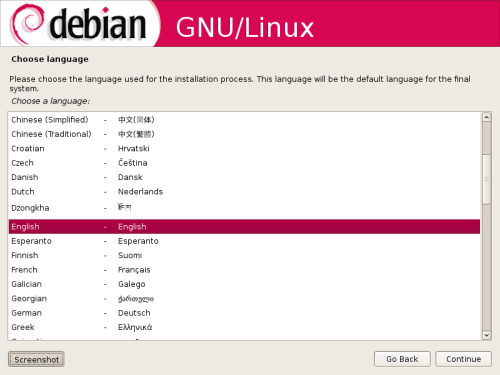Viewport: 500px width, 375px height.
Task: Select Finnish - Suomi
Action: click(244, 255)
